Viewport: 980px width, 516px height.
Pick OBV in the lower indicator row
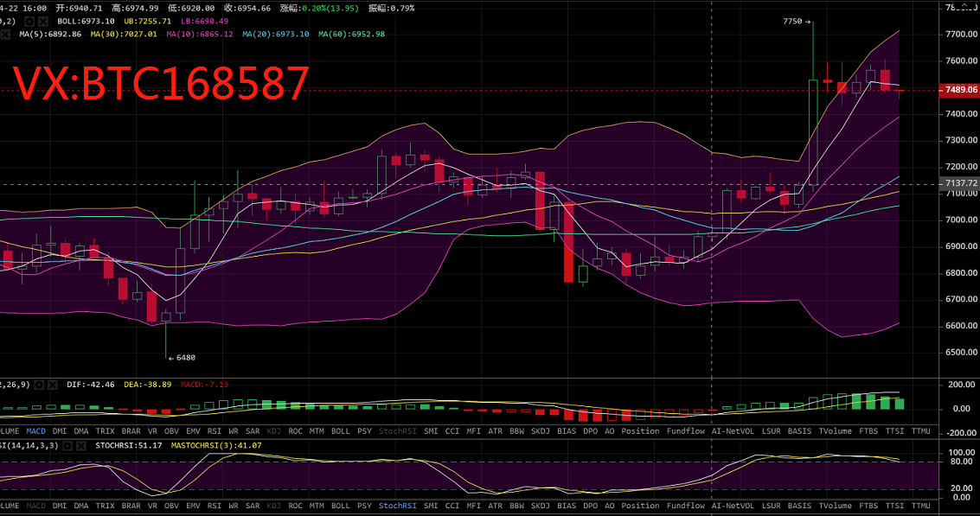[x=171, y=506]
